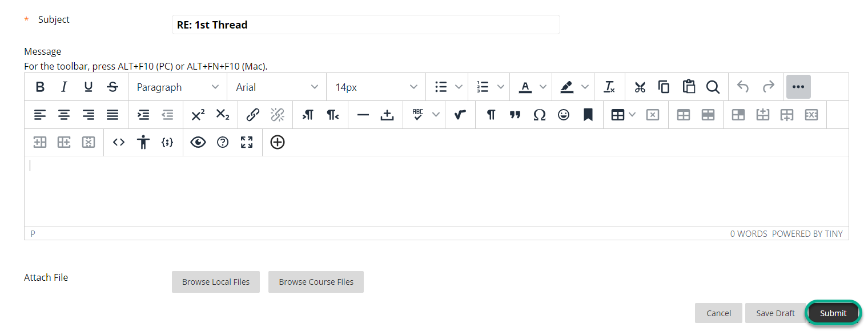Image resolution: width=868 pixels, height=331 pixels.
Task: Toggle fullscreen editor mode
Action: click(247, 142)
